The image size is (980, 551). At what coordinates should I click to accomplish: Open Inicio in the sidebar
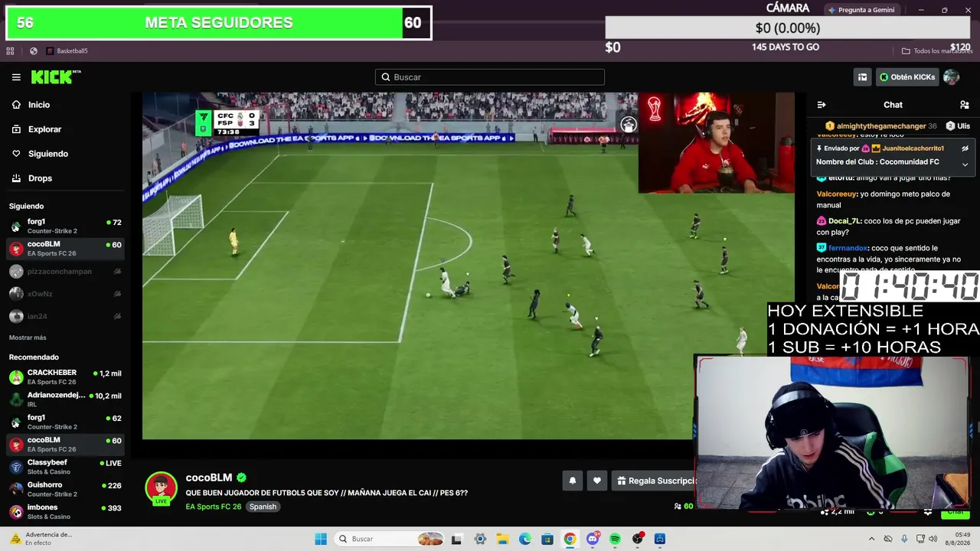click(x=39, y=105)
